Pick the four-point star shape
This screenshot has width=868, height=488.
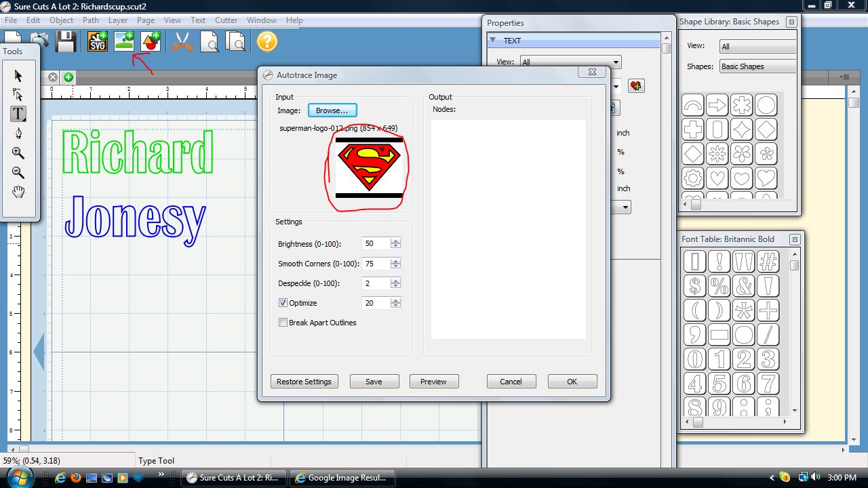(x=742, y=129)
